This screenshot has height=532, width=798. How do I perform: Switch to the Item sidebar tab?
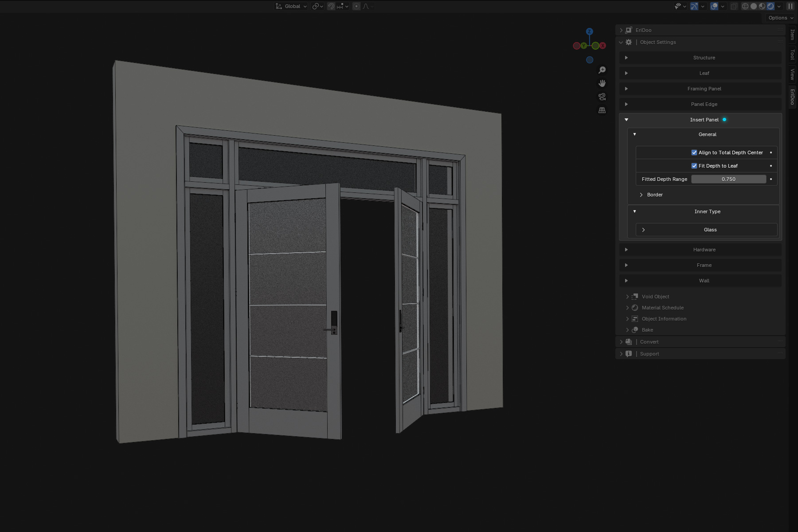coord(792,34)
